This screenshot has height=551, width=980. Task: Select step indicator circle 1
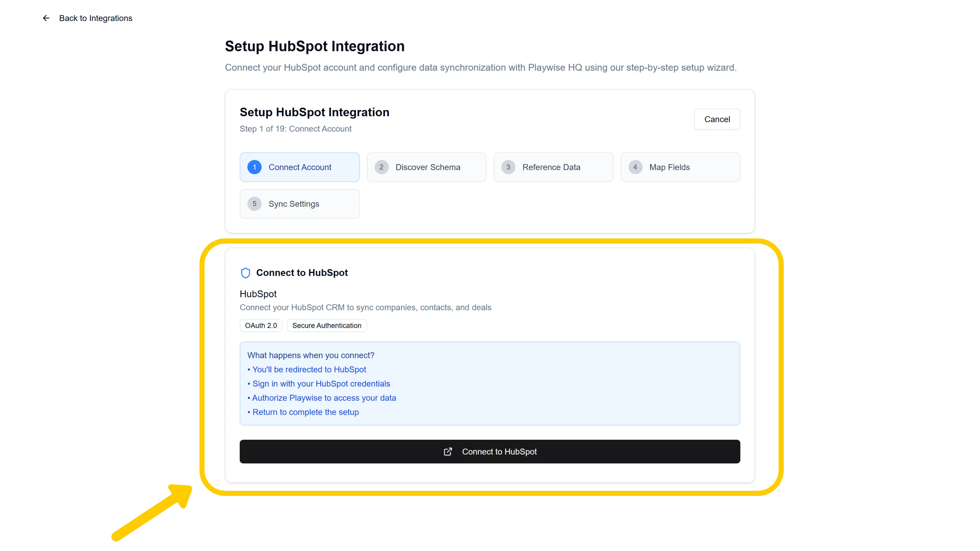point(254,167)
